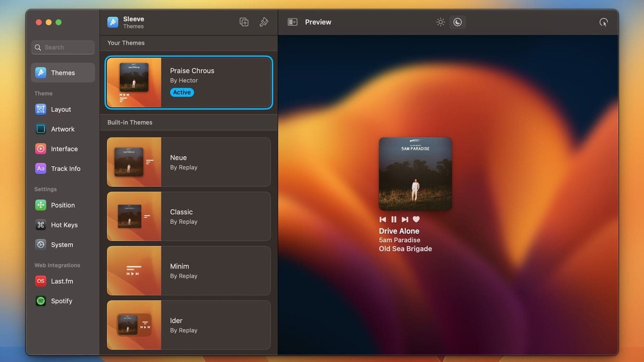Select the Neue built-in theme
The height and width of the screenshot is (362, 644).
tap(189, 162)
